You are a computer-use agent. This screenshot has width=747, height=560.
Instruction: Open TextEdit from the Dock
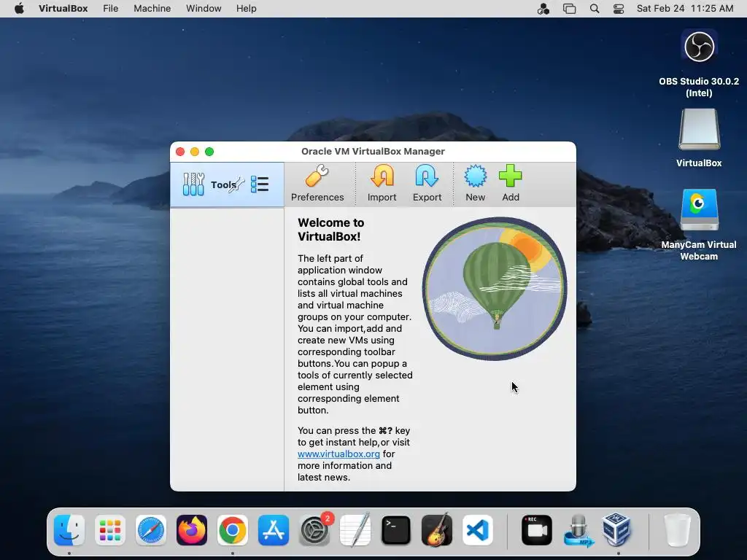click(355, 530)
